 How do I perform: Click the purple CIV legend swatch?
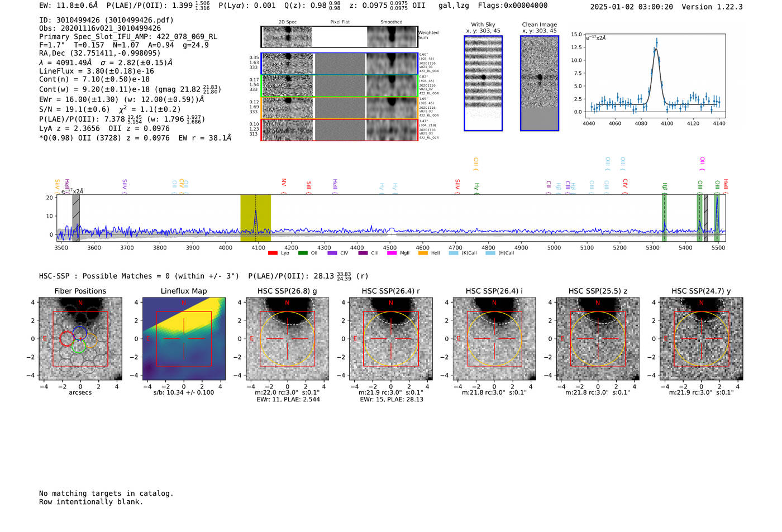coord(332,253)
